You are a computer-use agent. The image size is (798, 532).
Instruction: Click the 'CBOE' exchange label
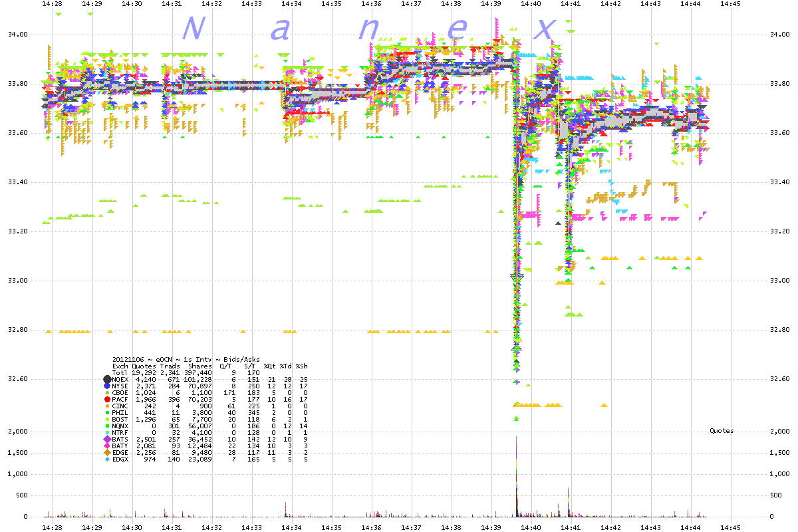pyautogui.click(x=120, y=392)
